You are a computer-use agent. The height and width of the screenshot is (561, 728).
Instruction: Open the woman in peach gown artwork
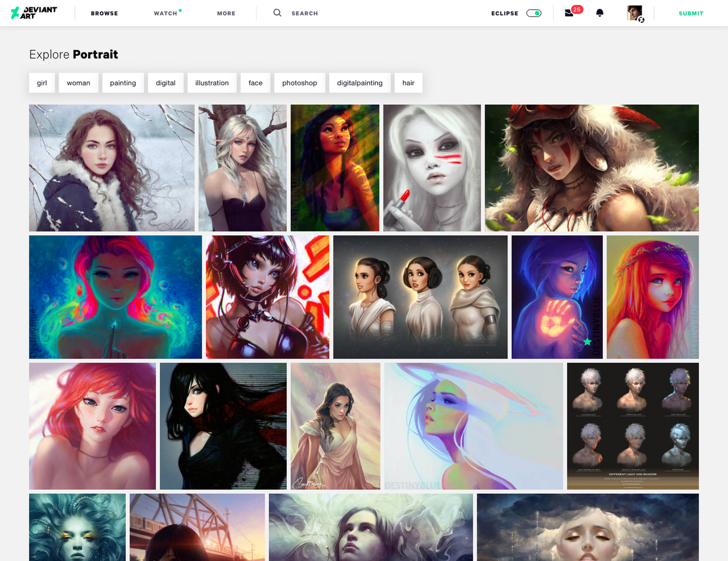(x=336, y=426)
